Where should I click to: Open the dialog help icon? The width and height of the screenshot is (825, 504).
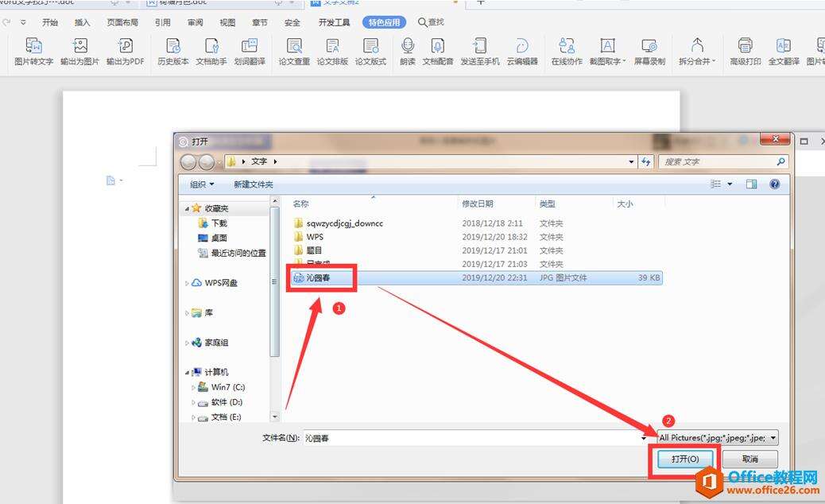pos(774,184)
